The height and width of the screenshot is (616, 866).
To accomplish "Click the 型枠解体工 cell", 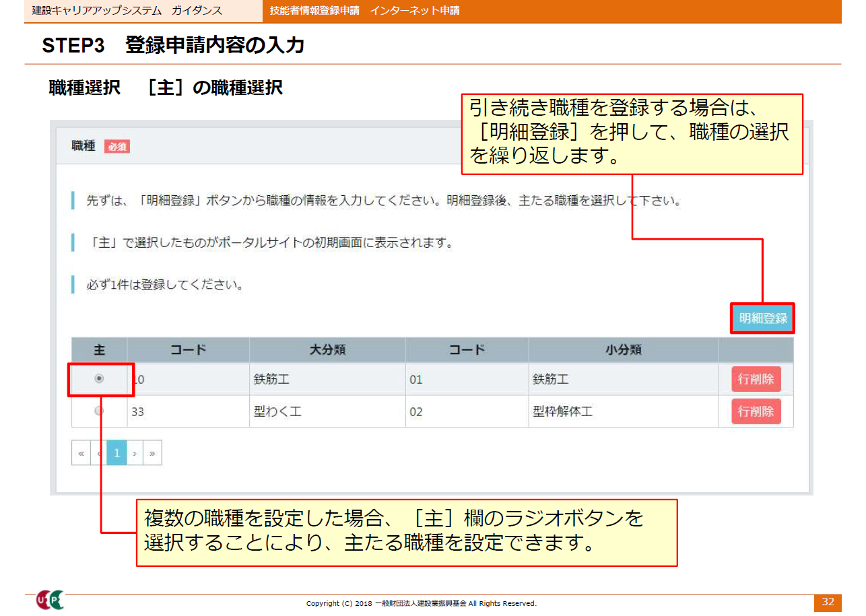I will [624, 411].
